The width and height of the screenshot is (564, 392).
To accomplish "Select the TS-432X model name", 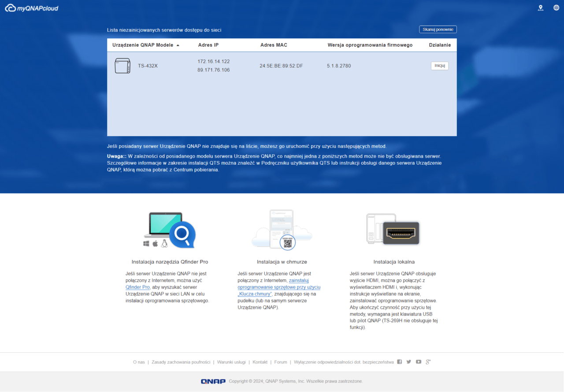I will pyautogui.click(x=148, y=66).
